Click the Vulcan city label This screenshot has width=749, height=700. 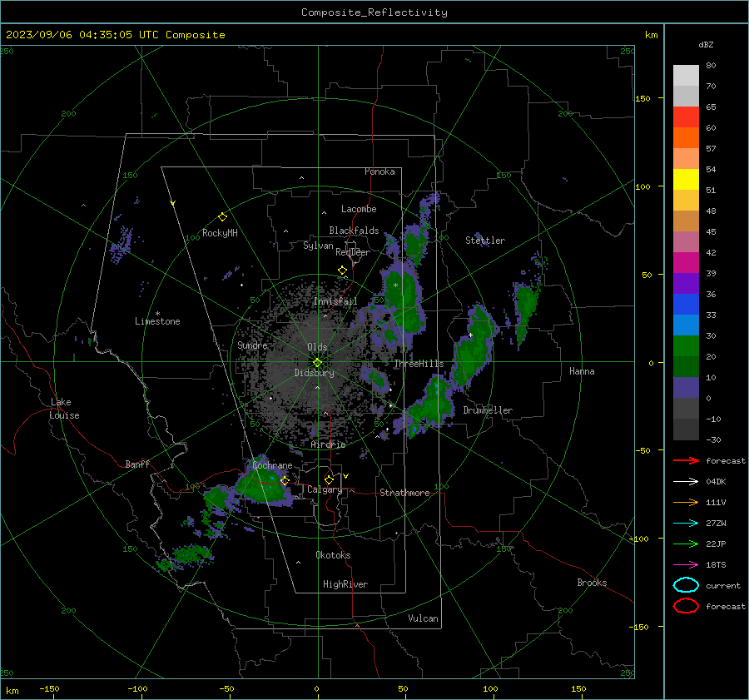tap(423, 618)
